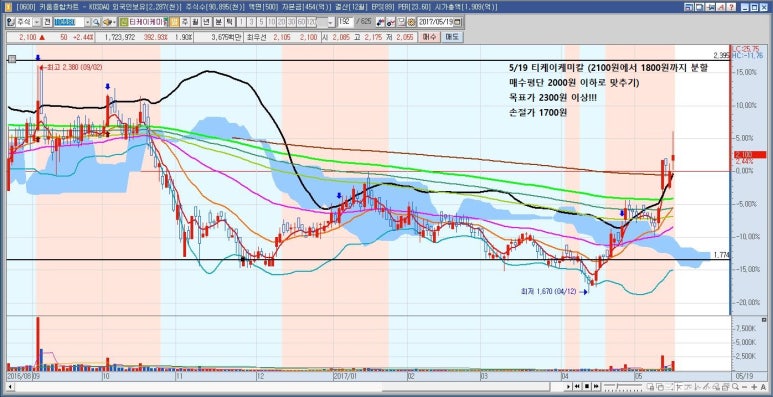Click the zoom magnifier icon in bottom toolbar
This screenshot has width=773, height=397.
coord(735,387)
